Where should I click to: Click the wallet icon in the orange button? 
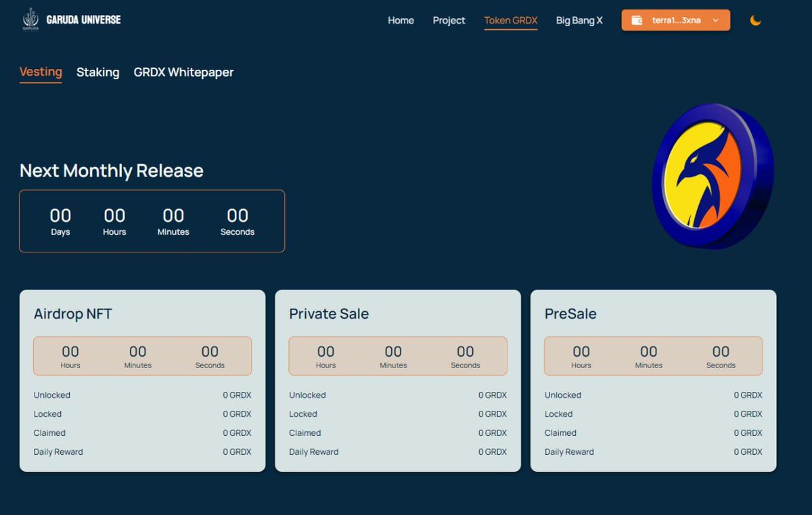pyautogui.click(x=637, y=20)
